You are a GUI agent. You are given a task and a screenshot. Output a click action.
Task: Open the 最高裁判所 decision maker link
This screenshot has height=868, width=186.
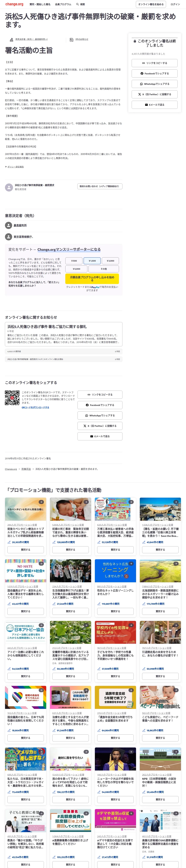[20, 225]
